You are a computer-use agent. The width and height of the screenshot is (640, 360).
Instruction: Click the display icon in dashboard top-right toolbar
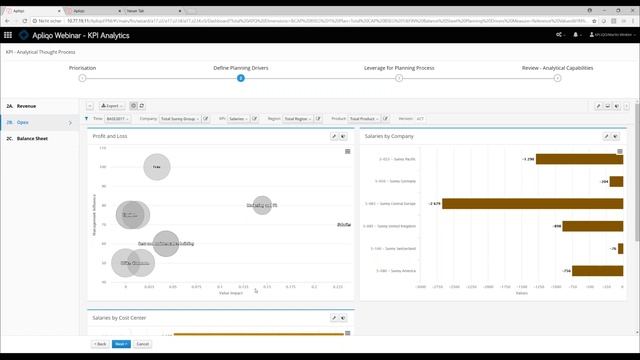[x=608, y=106]
